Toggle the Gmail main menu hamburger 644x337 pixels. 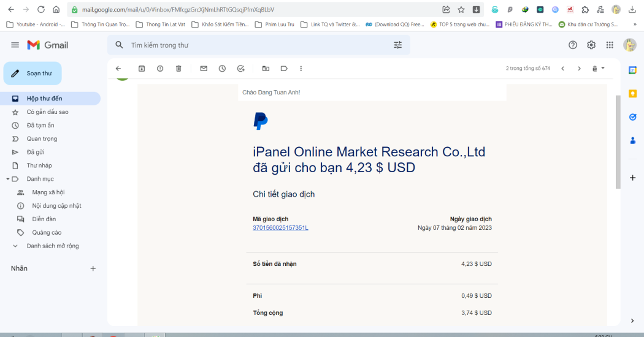pyautogui.click(x=15, y=45)
